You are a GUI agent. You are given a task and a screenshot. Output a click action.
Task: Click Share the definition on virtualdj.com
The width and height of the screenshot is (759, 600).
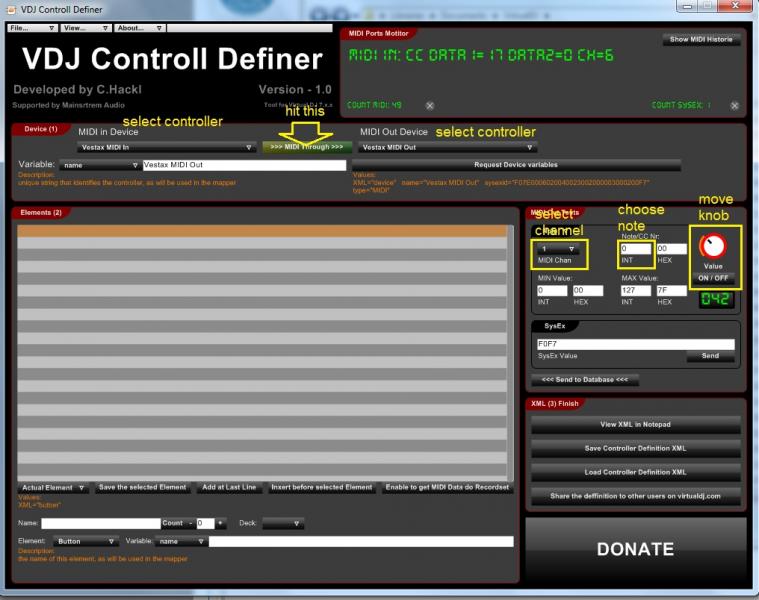point(636,496)
